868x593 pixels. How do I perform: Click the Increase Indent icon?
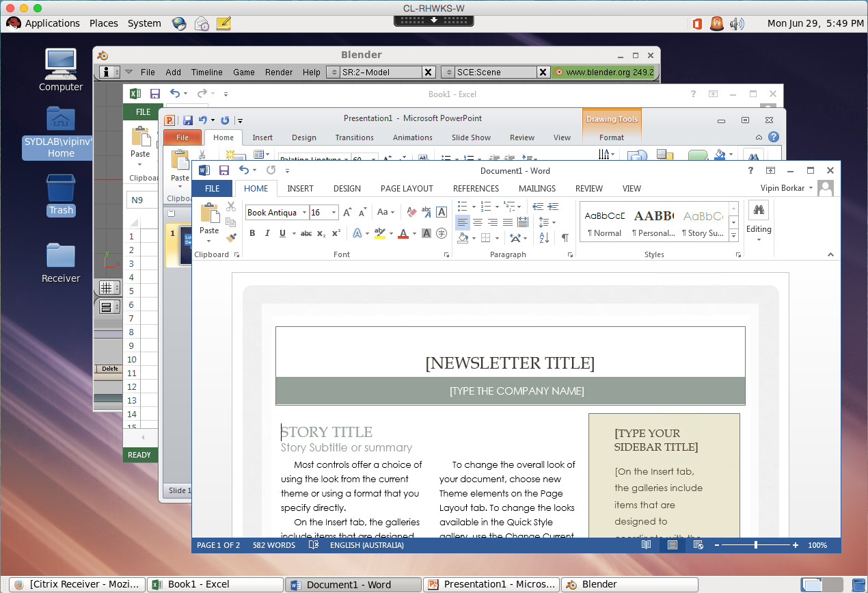pyautogui.click(x=553, y=207)
